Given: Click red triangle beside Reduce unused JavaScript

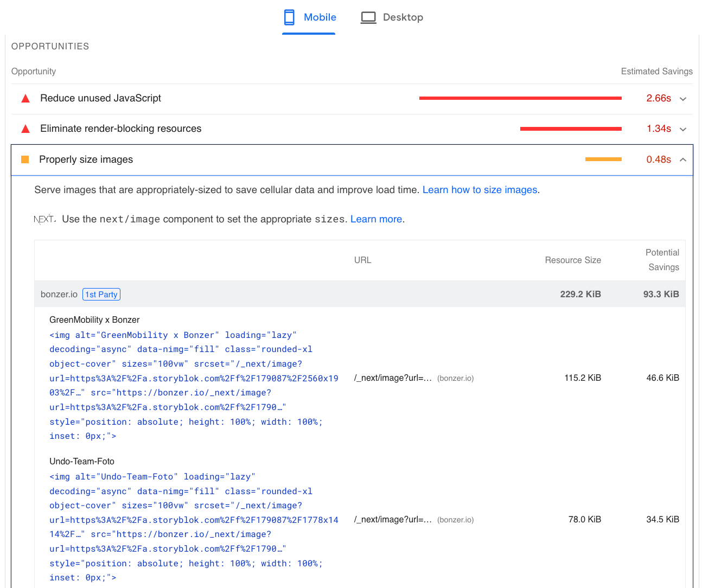Looking at the screenshot, I should 25,98.
